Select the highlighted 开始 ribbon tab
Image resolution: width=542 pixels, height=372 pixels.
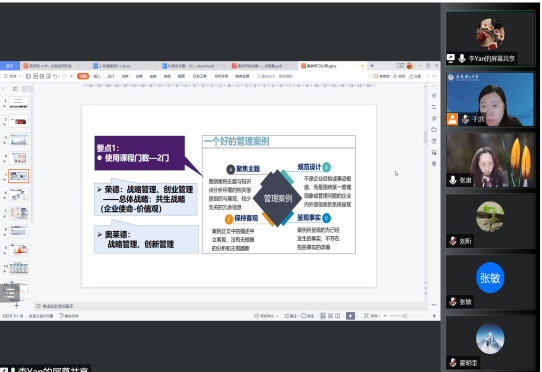pyautogui.click(x=83, y=76)
